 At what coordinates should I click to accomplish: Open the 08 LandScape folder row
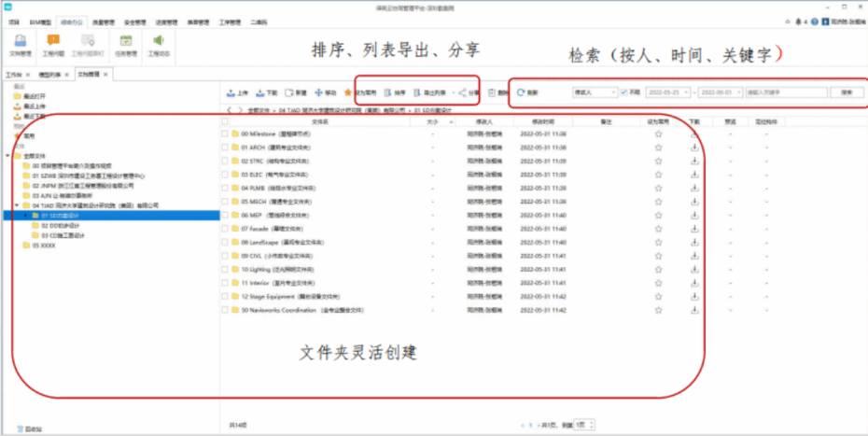(282, 243)
